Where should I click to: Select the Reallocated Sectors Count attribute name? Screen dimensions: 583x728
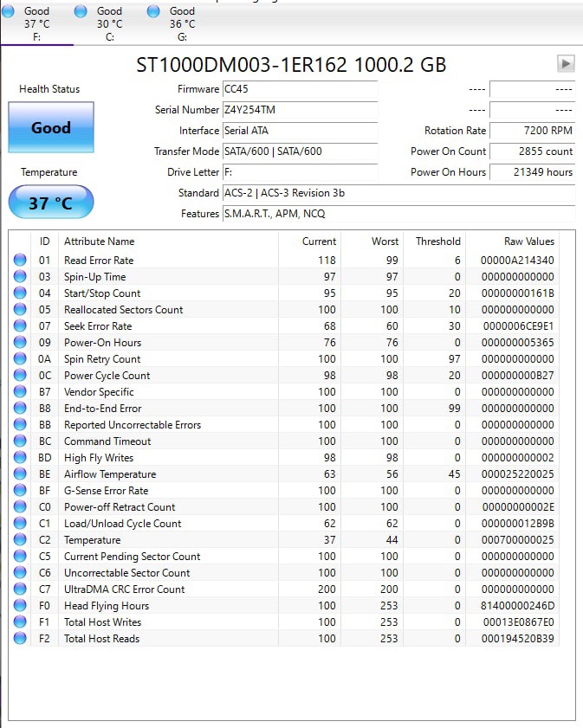124,309
